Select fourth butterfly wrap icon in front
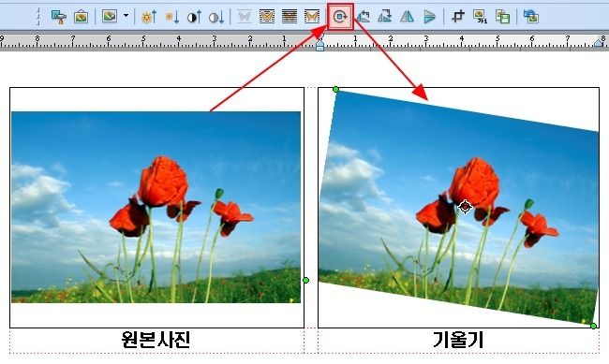Viewport: 609px width, 364px height. tap(312, 17)
